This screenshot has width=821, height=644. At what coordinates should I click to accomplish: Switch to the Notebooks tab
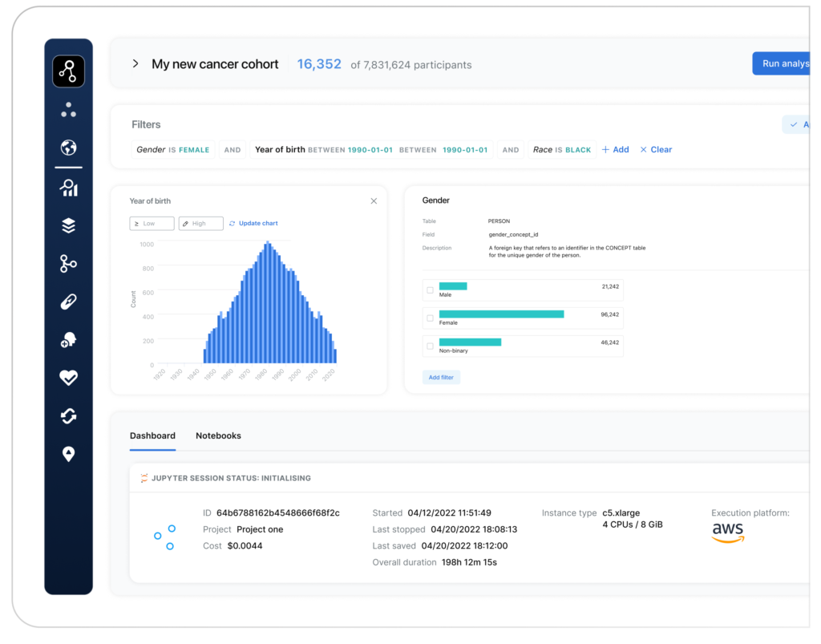[x=218, y=435]
